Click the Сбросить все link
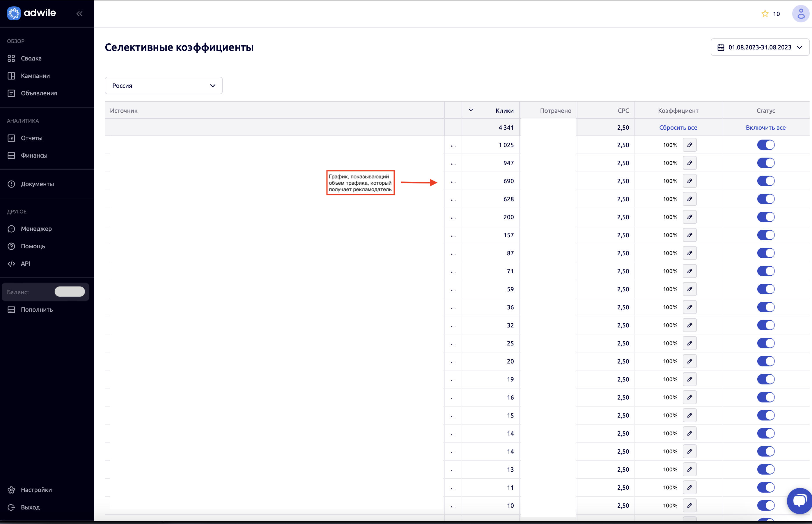The height and width of the screenshot is (524, 812). (x=678, y=128)
